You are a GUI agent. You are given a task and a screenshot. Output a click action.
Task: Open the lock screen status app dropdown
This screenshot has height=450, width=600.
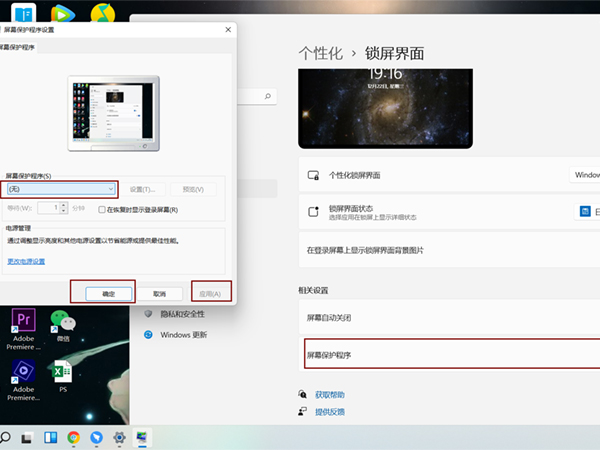[x=587, y=211]
